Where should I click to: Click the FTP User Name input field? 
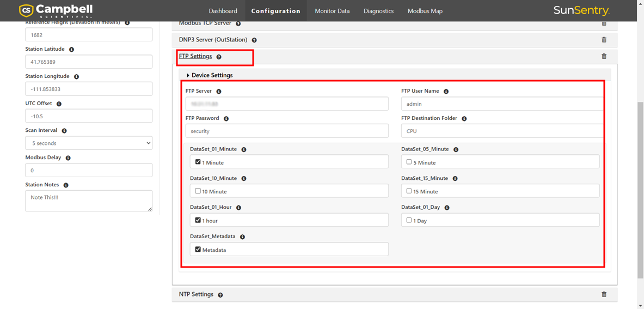click(x=501, y=104)
